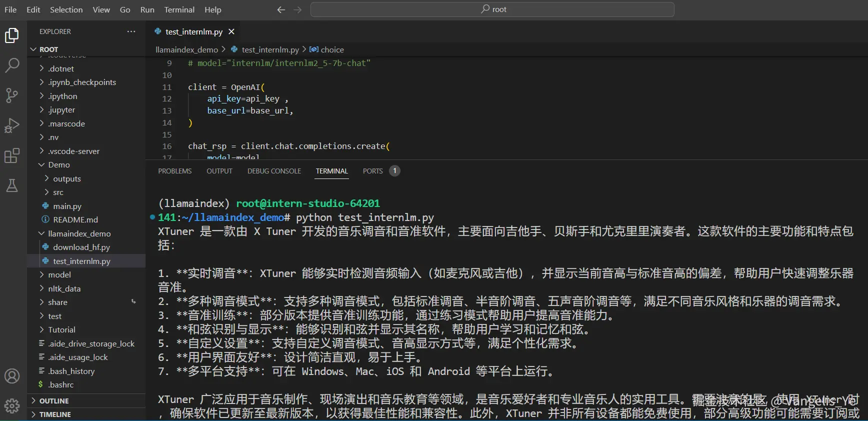
Task: Click the terminal command python test_internlm.py
Action: pos(365,217)
